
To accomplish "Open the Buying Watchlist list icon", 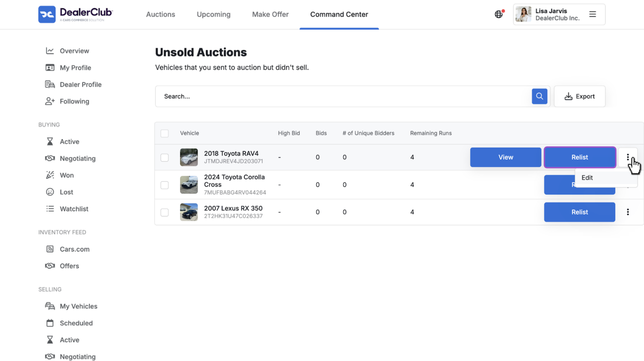I will [50, 209].
